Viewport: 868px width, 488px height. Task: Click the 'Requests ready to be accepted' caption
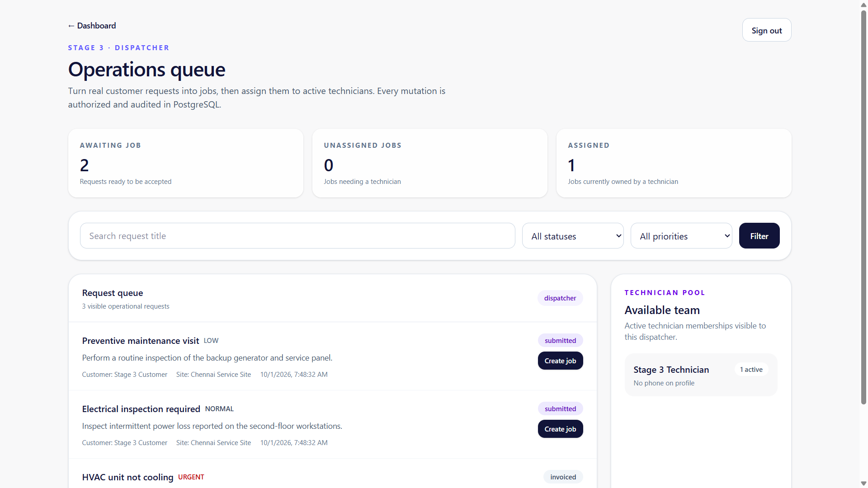pyautogui.click(x=126, y=182)
